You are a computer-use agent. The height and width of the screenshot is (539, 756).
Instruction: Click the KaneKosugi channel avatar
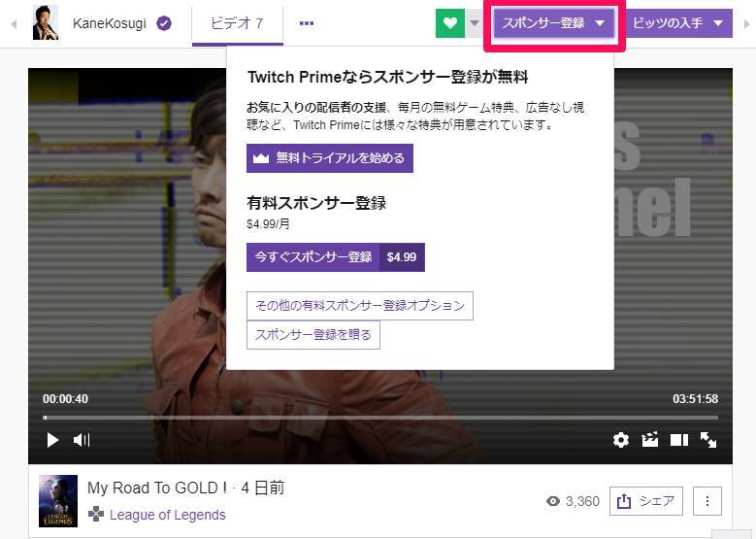[x=46, y=22]
